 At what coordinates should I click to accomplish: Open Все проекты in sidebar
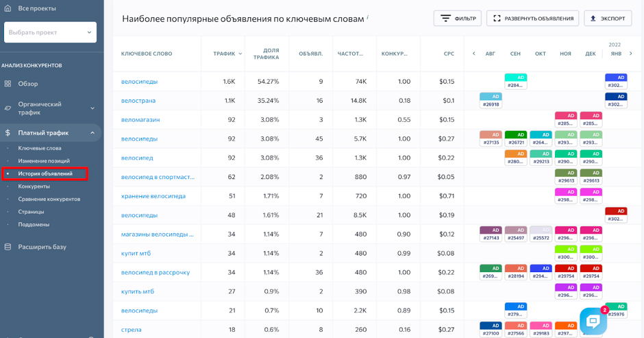pyautogui.click(x=37, y=8)
